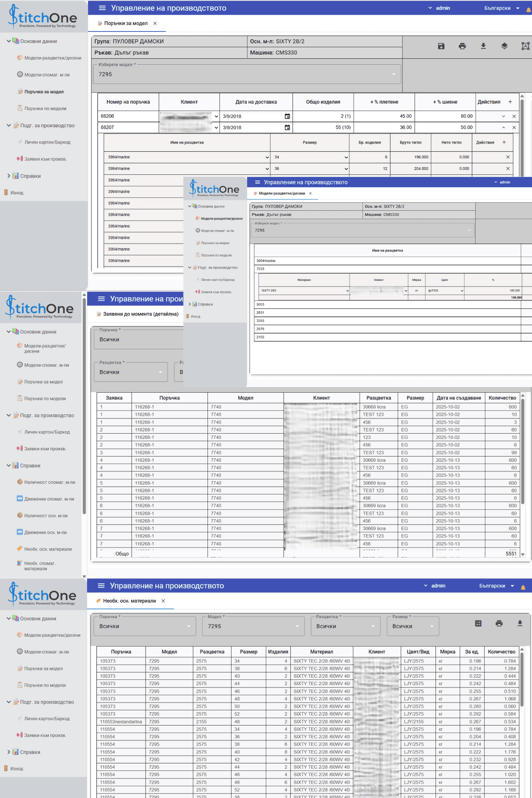
Task: Click the order number 68206 field
Action: point(128,117)
